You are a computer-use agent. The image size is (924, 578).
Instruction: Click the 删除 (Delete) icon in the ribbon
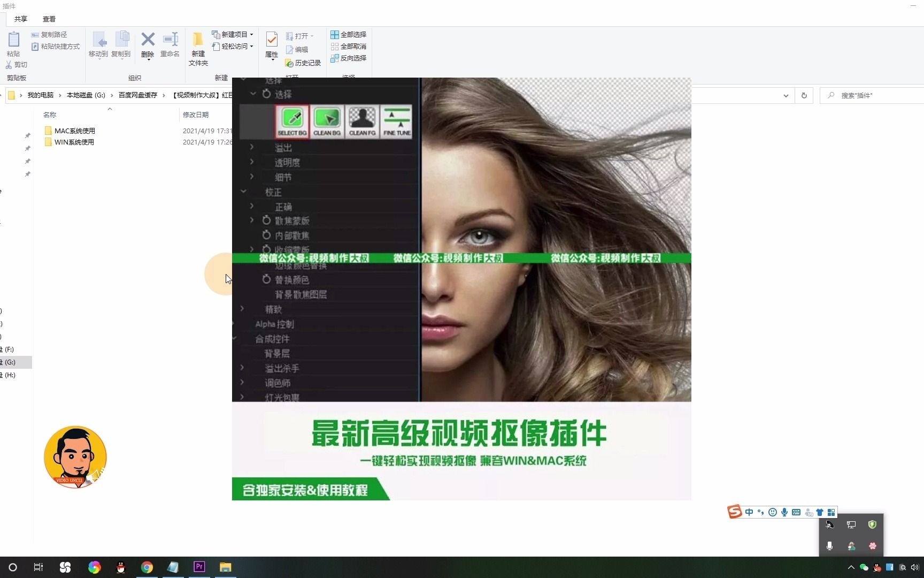148,45
